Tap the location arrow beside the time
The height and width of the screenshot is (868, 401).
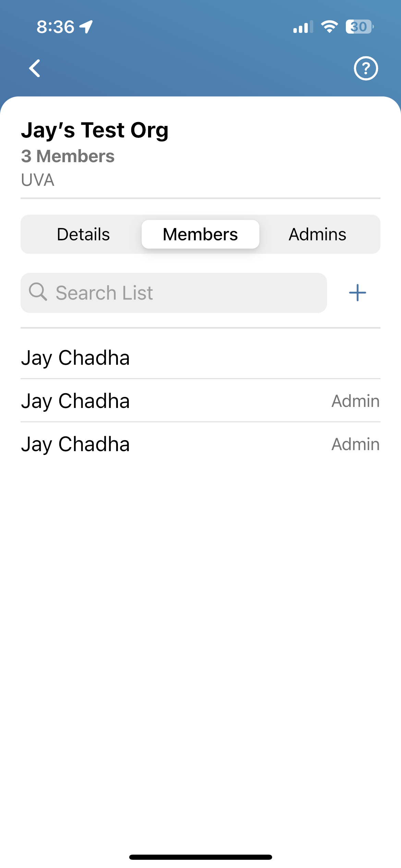click(x=86, y=27)
